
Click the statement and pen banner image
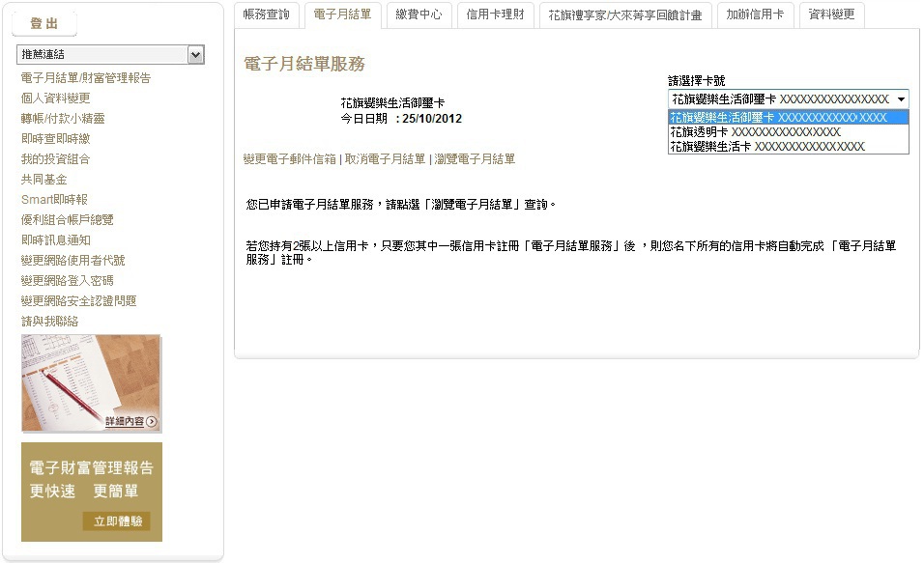(92, 383)
